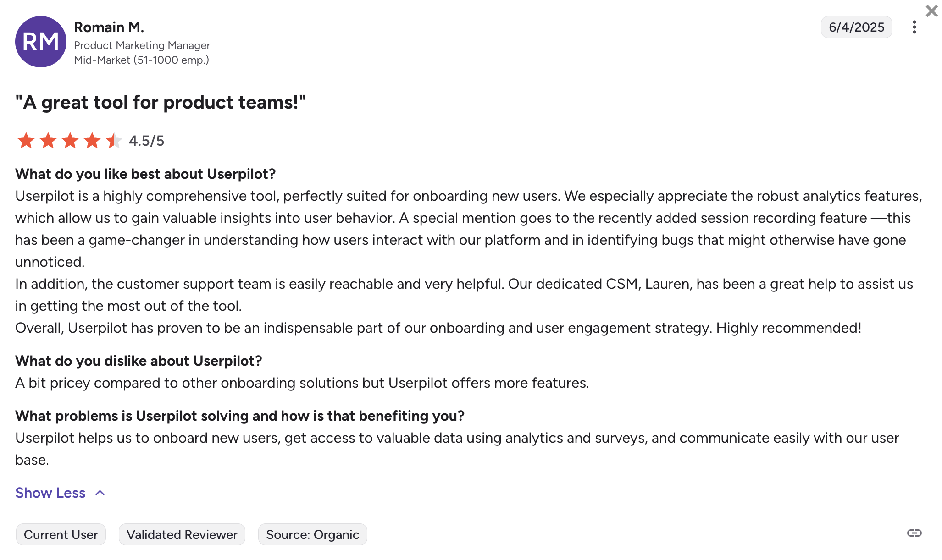This screenshot has height=560, width=942.
Task: Select the fourth red star
Action: tap(91, 141)
